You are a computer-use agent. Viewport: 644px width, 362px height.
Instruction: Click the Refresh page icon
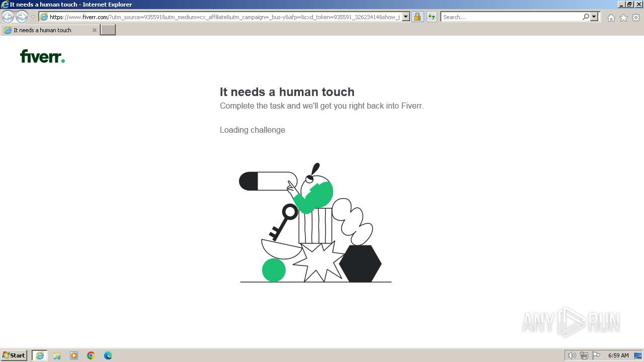point(432,17)
